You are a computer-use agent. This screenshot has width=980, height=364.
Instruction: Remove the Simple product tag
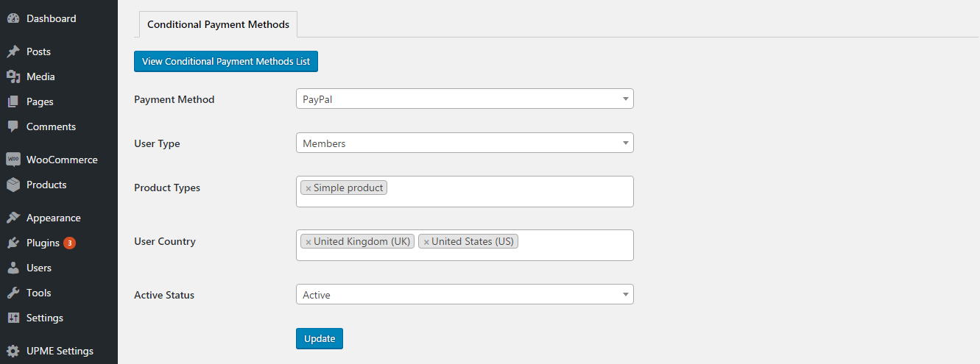click(x=309, y=188)
